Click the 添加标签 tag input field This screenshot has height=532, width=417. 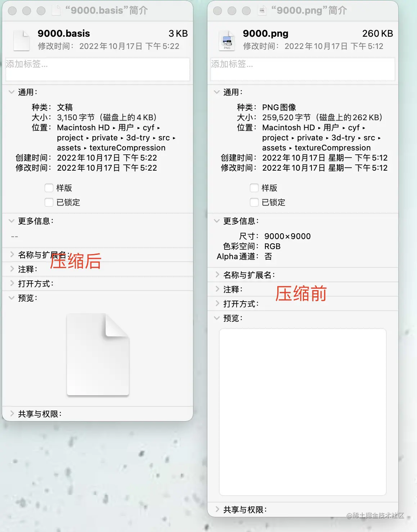[x=97, y=69]
